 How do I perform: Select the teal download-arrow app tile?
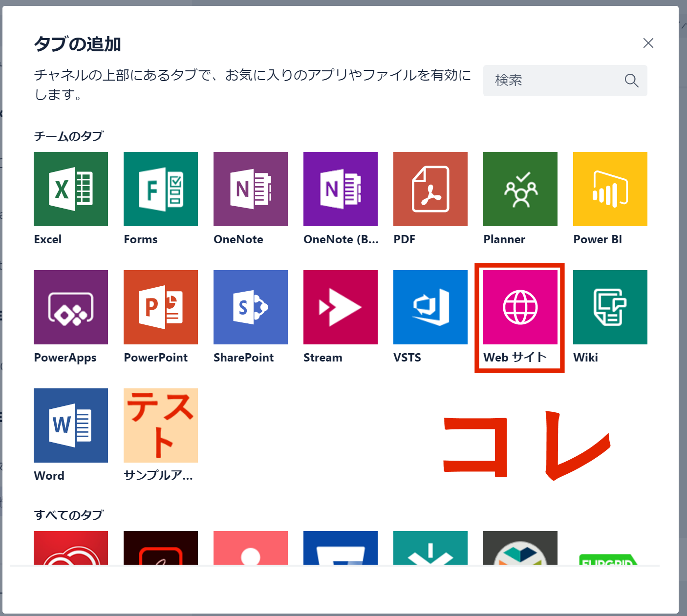(430, 548)
